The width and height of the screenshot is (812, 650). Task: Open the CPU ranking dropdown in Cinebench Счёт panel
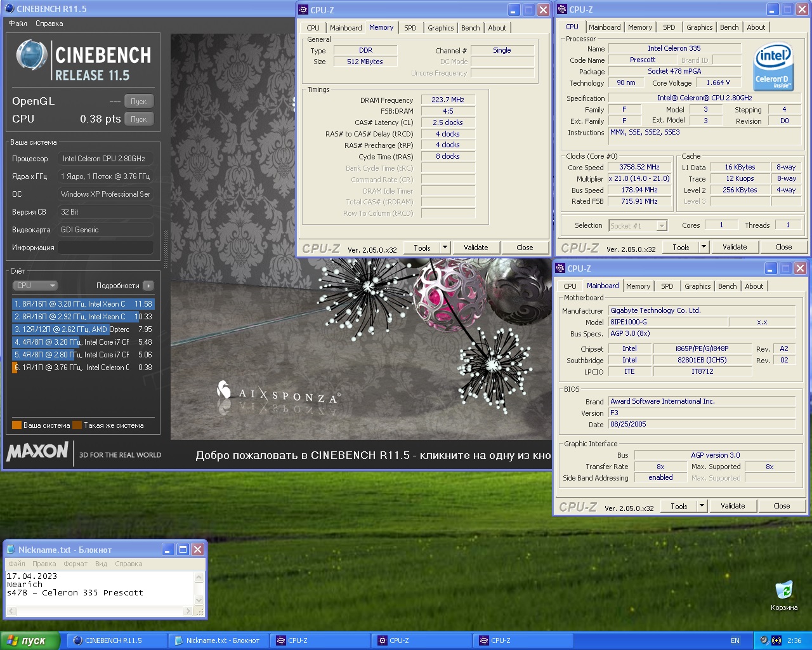pos(36,286)
